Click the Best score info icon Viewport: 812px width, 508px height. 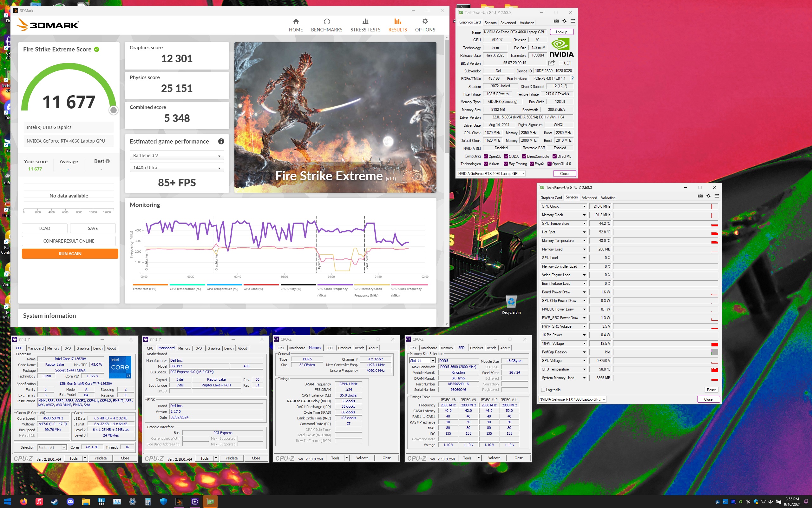(108, 161)
